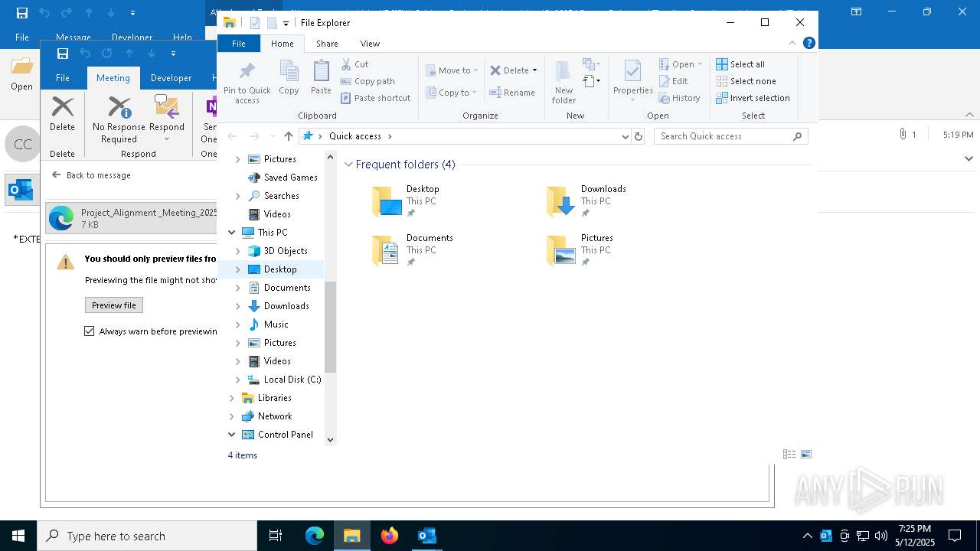Toggle Always warn before previewing checkbox
Image resolution: width=980 pixels, height=551 pixels.
(x=90, y=331)
